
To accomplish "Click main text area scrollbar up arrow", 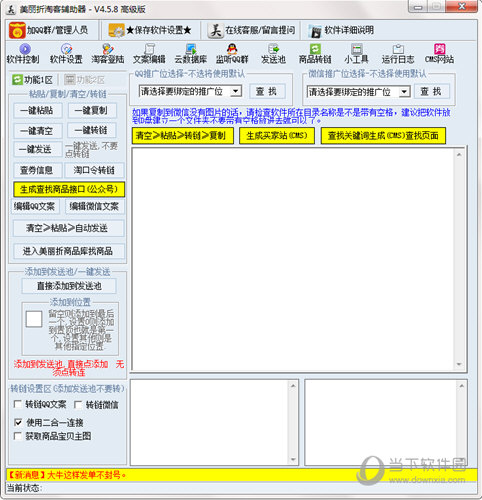I will (x=459, y=154).
